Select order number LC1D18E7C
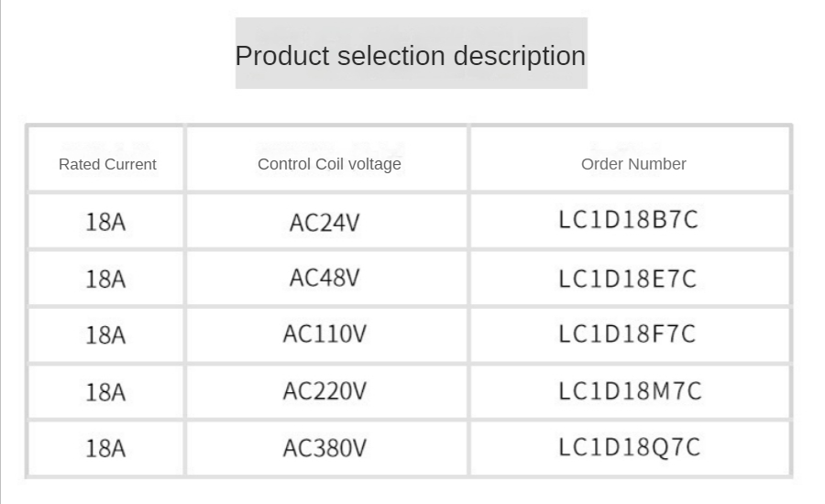This screenshot has height=504, width=825. click(x=629, y=279)
